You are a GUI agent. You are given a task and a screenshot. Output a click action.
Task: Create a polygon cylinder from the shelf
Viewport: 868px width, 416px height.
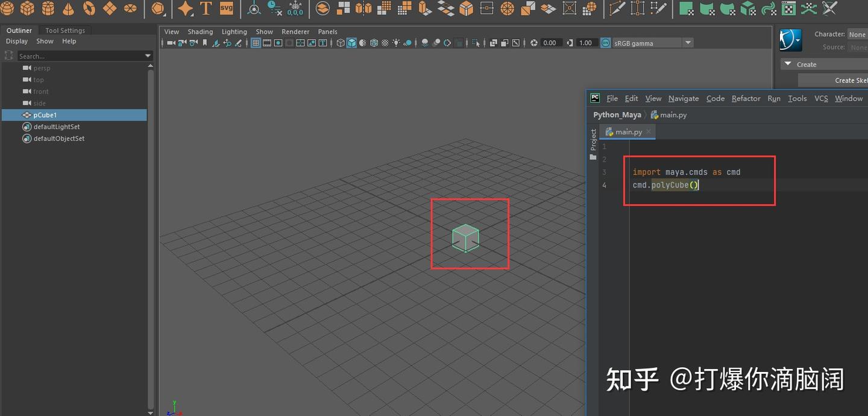47,8
